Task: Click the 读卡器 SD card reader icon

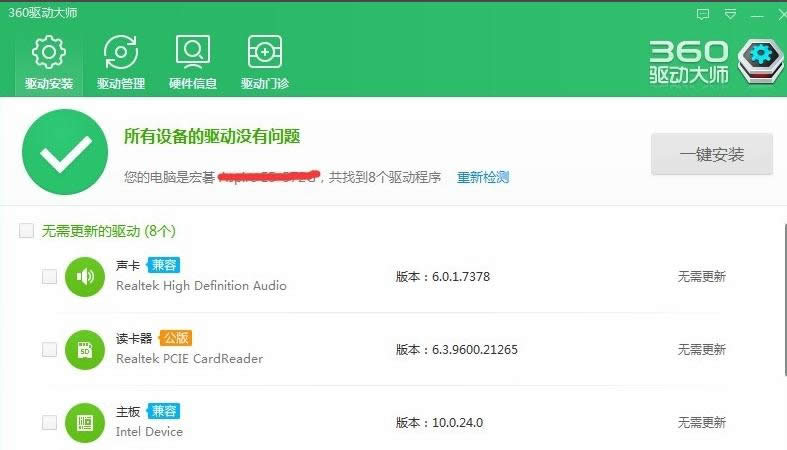Action: [x=85, y=349]
